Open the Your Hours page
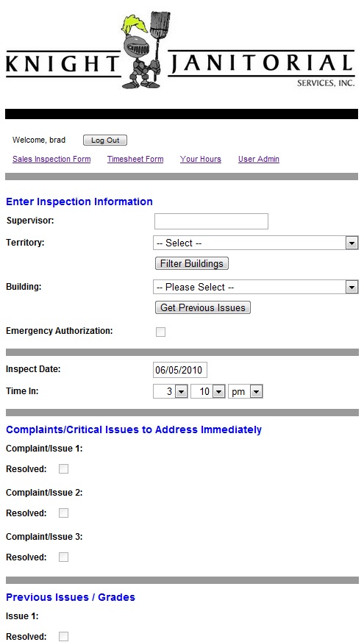This screenshot has height=642, width=364. coord(201,159)
